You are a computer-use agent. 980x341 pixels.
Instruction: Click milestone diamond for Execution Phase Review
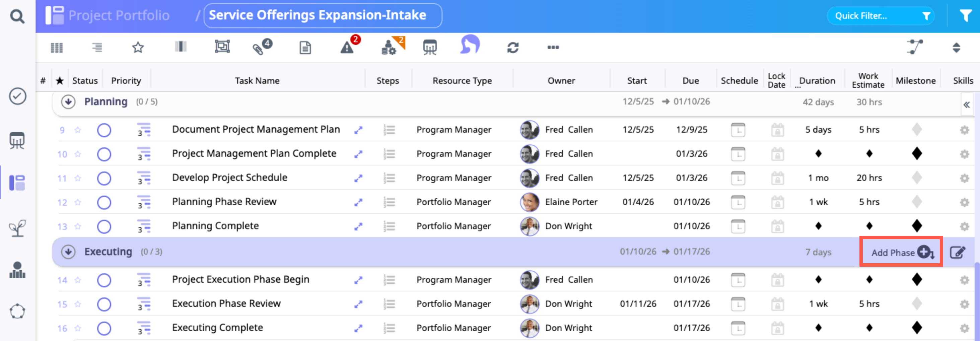[916, 304]
